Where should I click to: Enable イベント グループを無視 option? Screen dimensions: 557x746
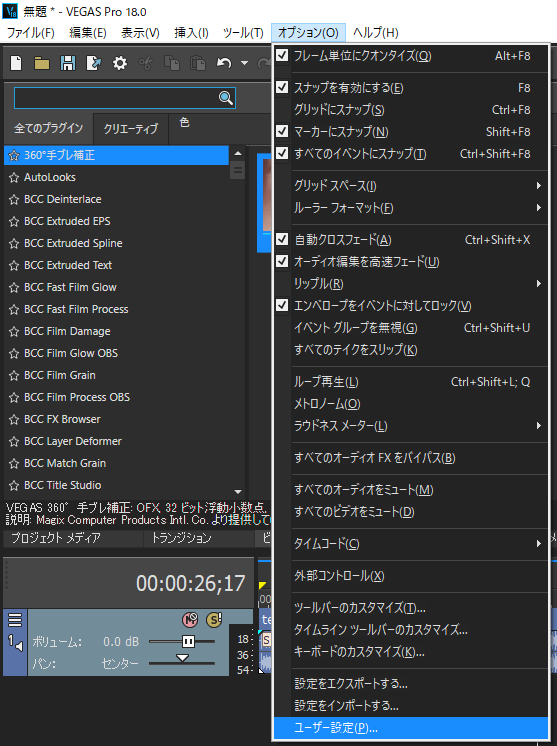coord(411,328)
